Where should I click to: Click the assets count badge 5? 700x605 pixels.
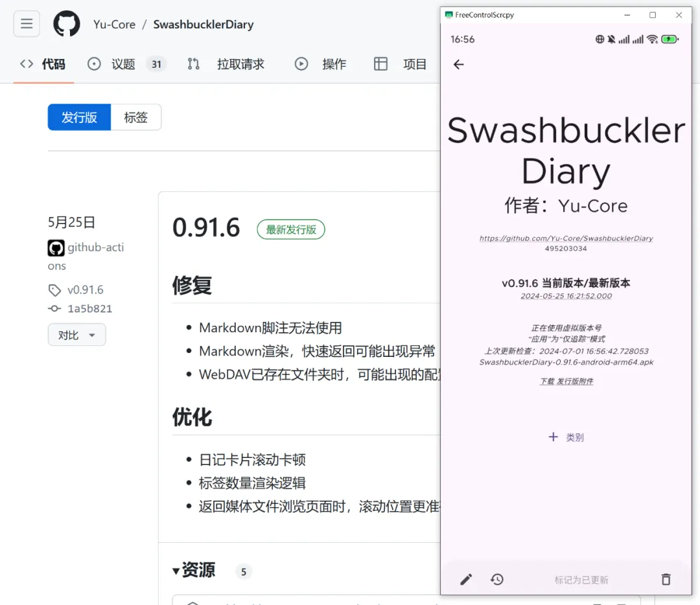click(x=244, y=571)
